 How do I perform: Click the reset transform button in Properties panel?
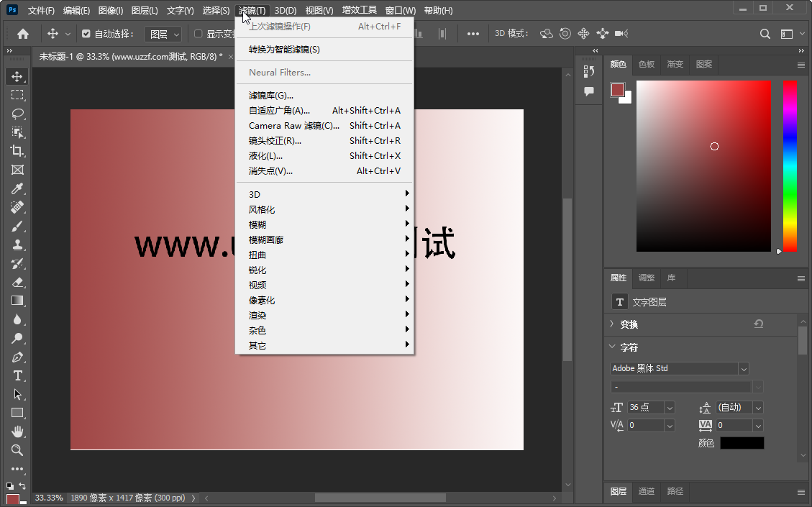click(x=758, y=324)
